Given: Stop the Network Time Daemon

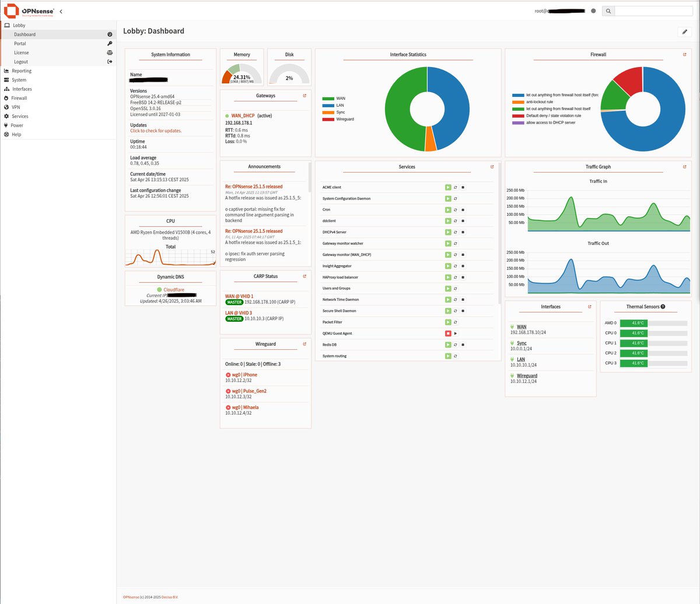Looking at the screenshot, I should [x=463, y=300].
